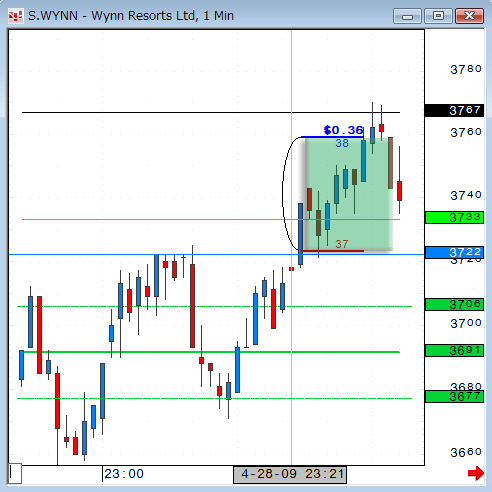Click the 3706 green price level tag

[454, 304]
